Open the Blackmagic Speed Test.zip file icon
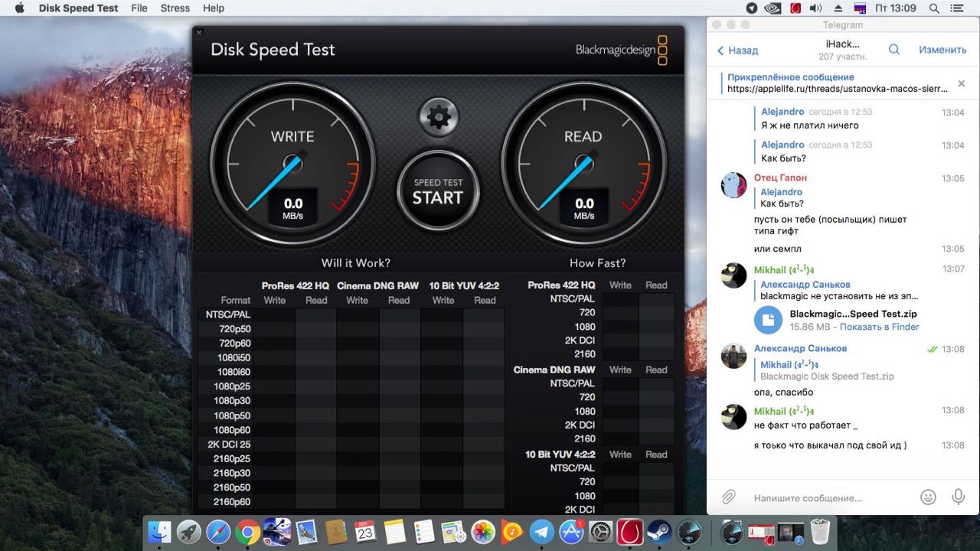This screenshot has width=980, height=551. 768,320
